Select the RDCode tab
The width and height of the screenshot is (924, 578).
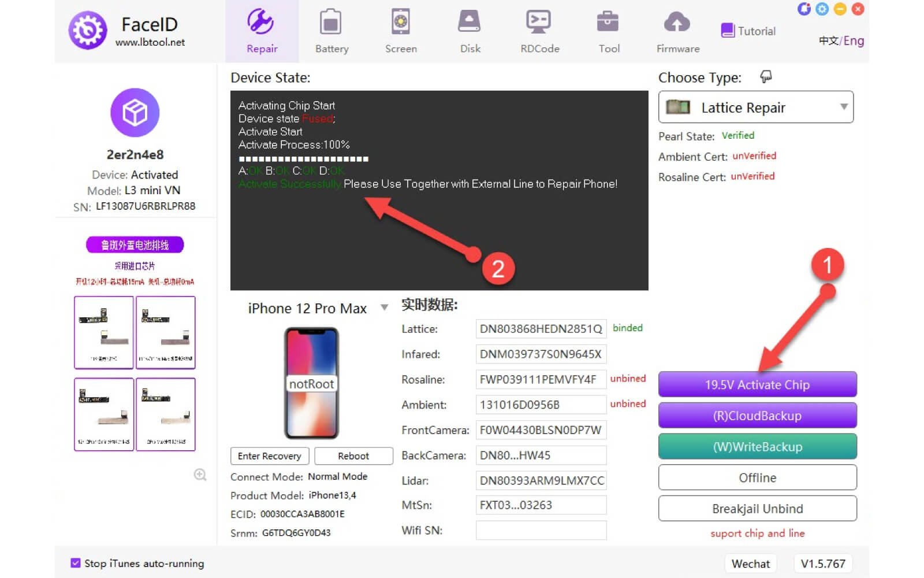pos(539,31)
